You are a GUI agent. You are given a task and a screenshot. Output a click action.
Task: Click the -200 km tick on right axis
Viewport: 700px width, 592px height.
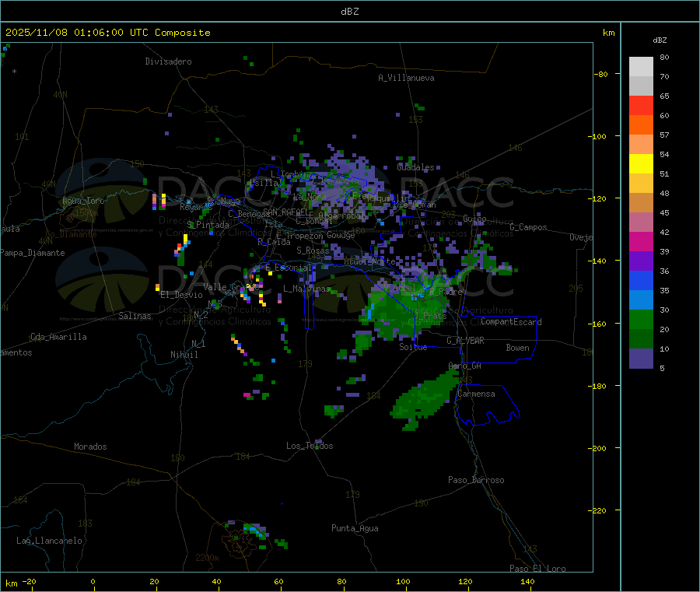[599, 448]
